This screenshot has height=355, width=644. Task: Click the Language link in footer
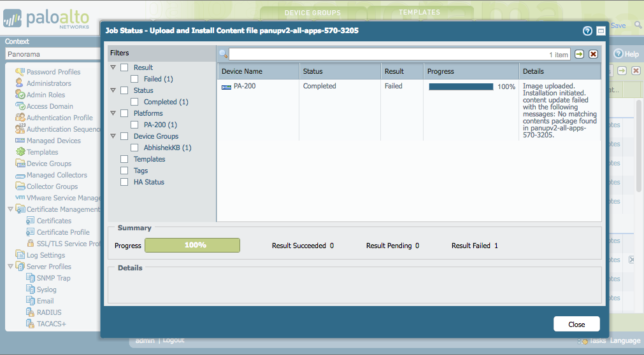625,340
